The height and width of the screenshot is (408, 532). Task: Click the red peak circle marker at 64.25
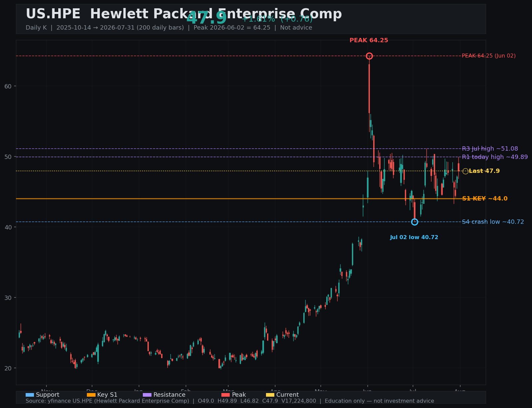coord(369,56)
